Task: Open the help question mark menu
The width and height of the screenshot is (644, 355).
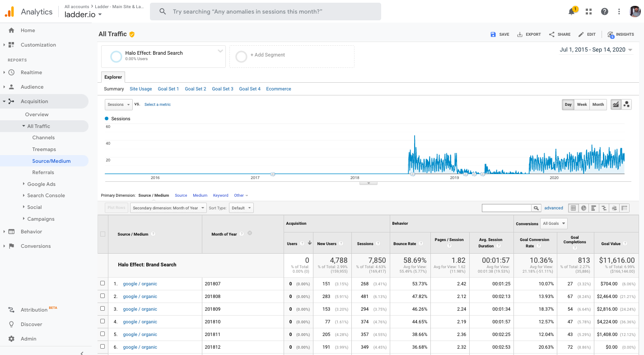Action: tap(605, 12)
